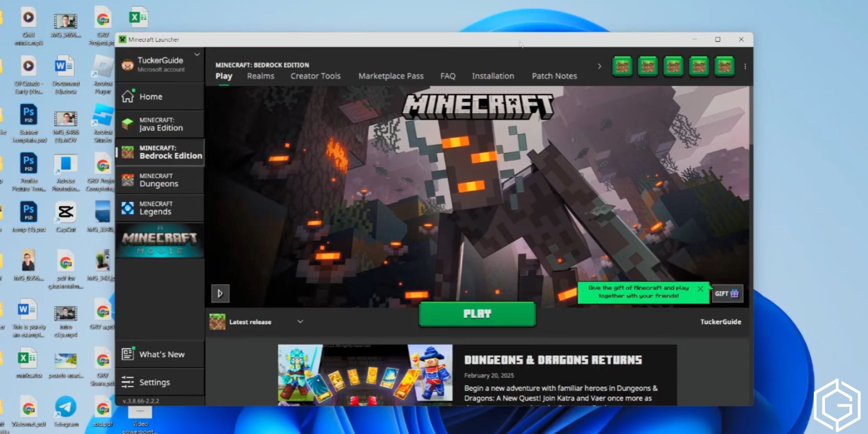Open the Marketplace Pass tab
Image resolution: width=868 pixels, height=434 pixels.
click(391, 76)
